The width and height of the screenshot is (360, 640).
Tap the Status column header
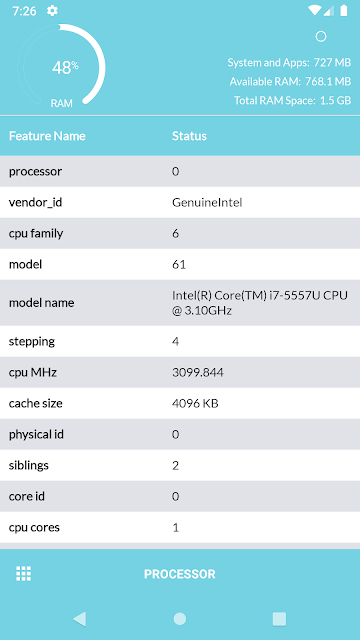pos(189,136)
